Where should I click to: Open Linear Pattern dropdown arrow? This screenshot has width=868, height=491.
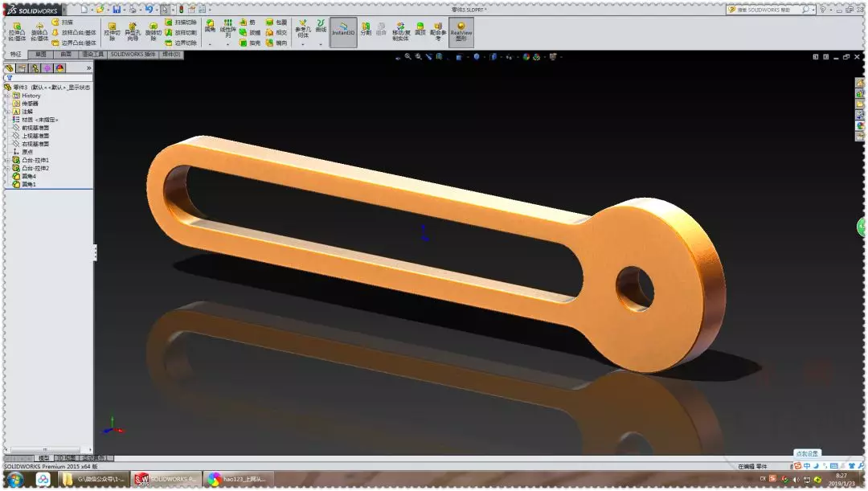227,44
